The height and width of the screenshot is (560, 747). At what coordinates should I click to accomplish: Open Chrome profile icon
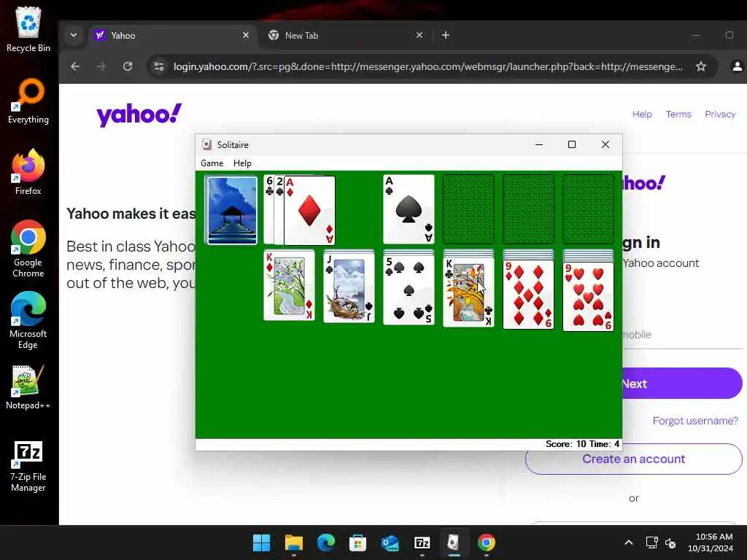click(x=737, y=66)
